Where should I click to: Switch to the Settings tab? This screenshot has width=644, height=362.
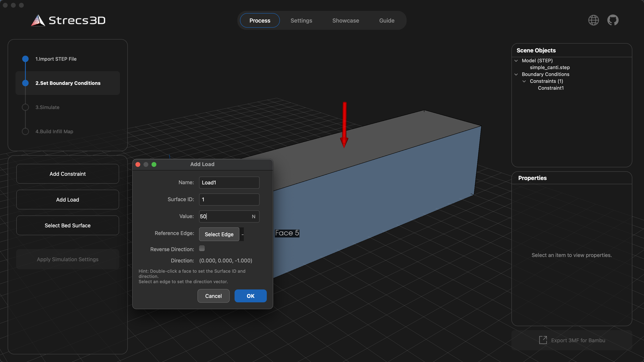tap(301, 21)
